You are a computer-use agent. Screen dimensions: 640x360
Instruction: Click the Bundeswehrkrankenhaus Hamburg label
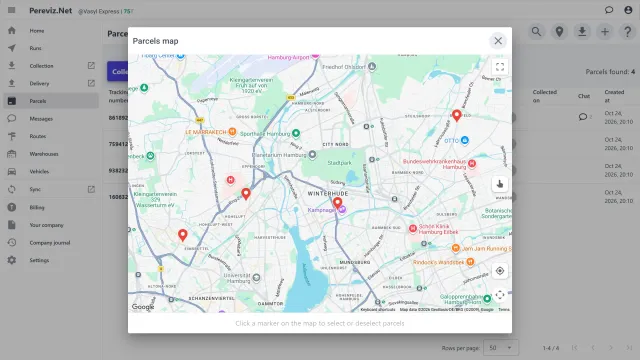[434, 164]
